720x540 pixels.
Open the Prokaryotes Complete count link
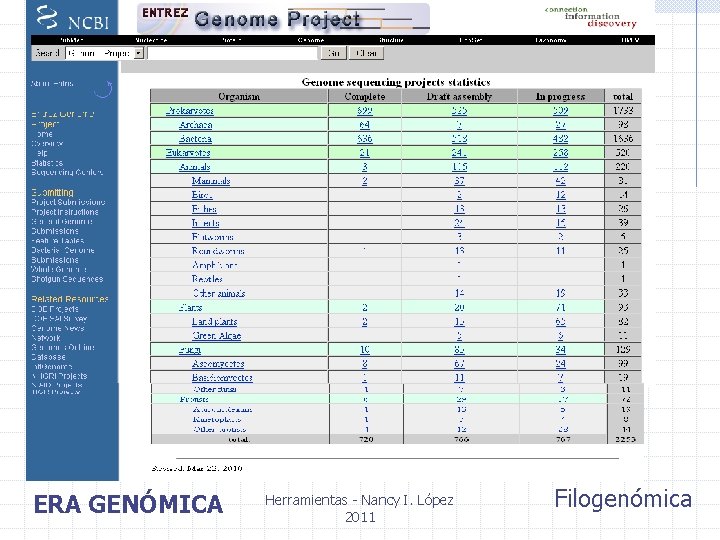click(x=365, y=111)
